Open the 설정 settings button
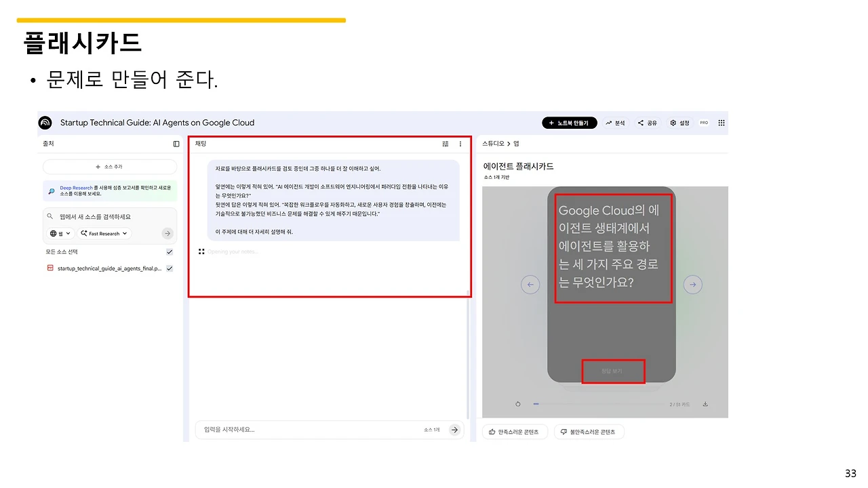The height and width of the screenshot is (488, 868). point(679,123)
